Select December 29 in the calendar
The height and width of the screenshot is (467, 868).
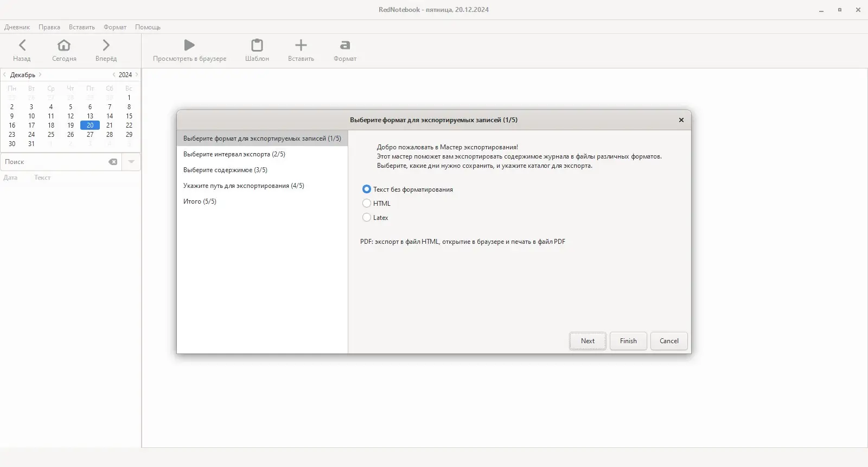[x=129, y=135]
